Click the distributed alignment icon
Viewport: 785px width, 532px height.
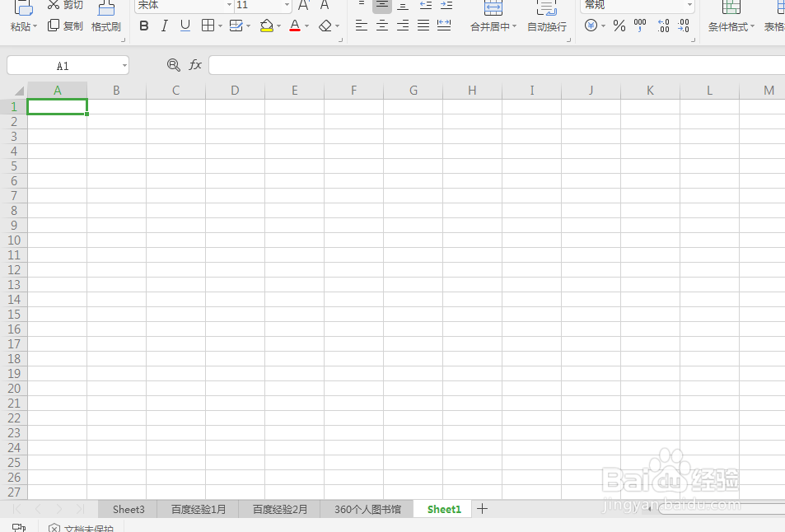click(x=444, y=26)
